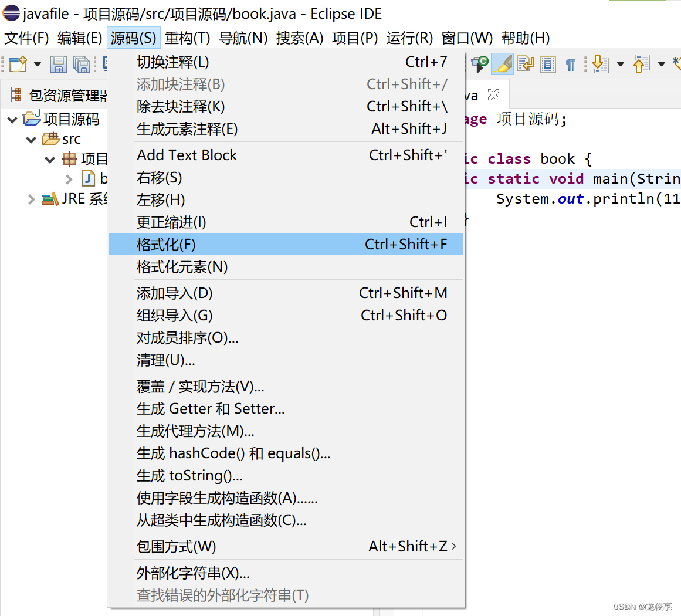
Task: Expand the JRE 系统库 tree node
Action: (31, 199)
